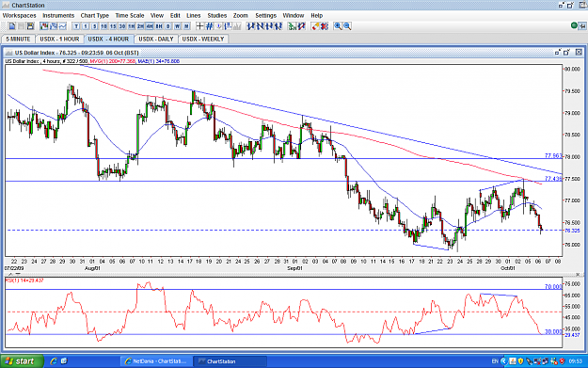Image resolution: width=588 pixels, height=368 pixels.
Task: Click the US Dollar Index chart title
Action: tap(76, 53)
